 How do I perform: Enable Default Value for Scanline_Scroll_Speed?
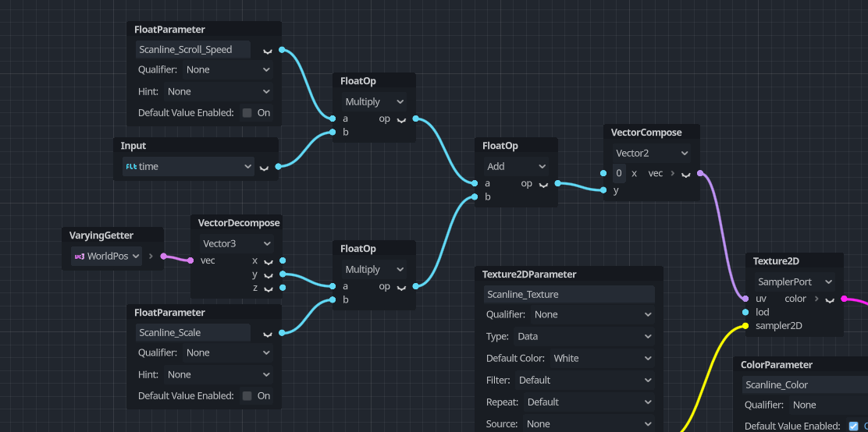pyautogui.click(x=247, y=113)
